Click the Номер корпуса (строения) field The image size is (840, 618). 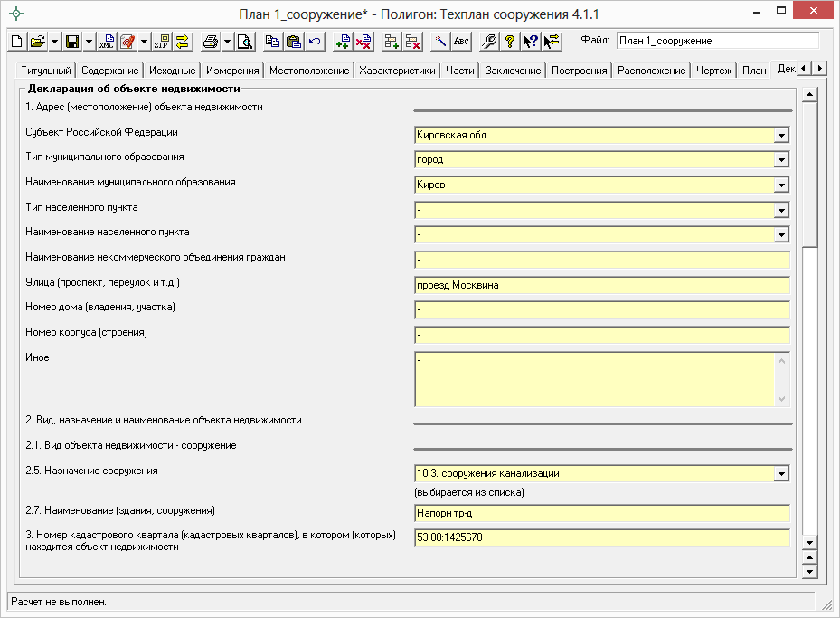click(602, 335)
